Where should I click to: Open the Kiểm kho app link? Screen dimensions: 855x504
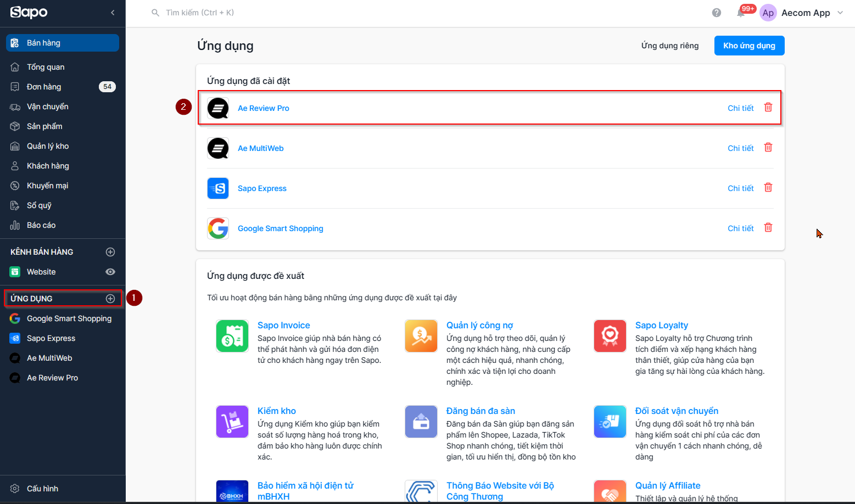pos(277,411)
